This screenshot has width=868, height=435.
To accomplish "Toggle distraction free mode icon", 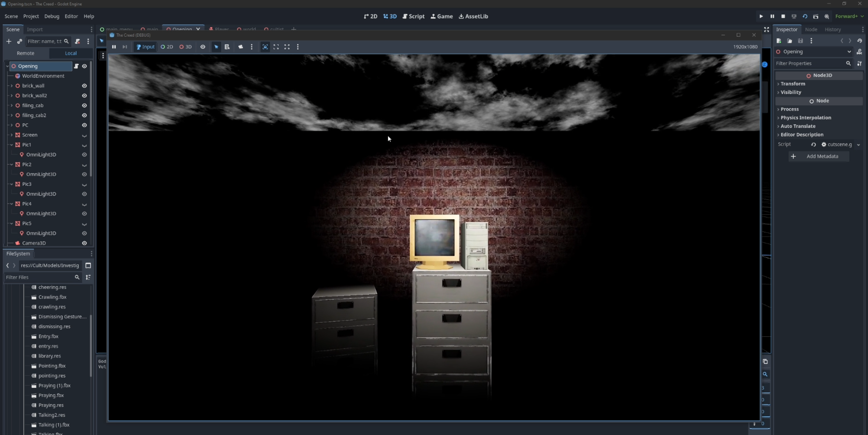I will [767, 29].
